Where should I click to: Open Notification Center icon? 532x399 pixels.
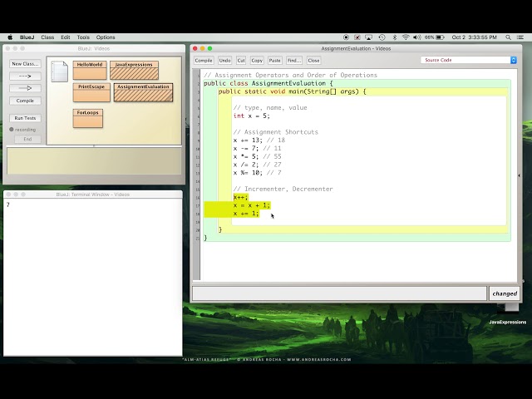pos(520,37)
